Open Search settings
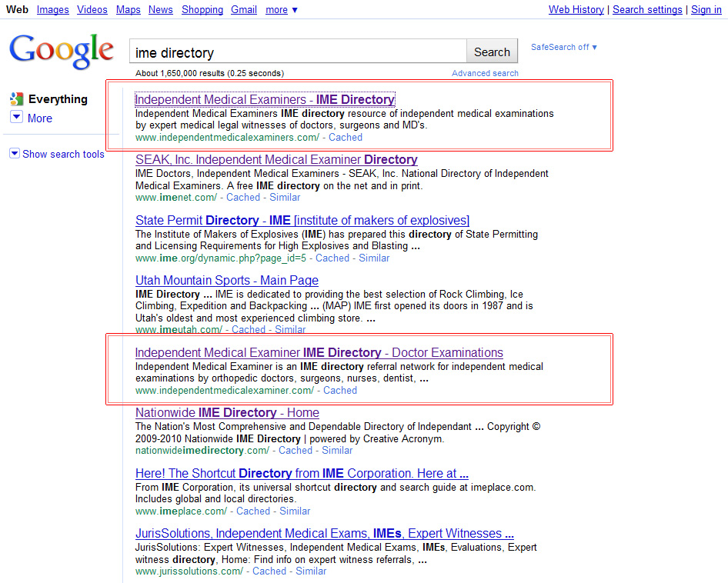 point(647,10)
